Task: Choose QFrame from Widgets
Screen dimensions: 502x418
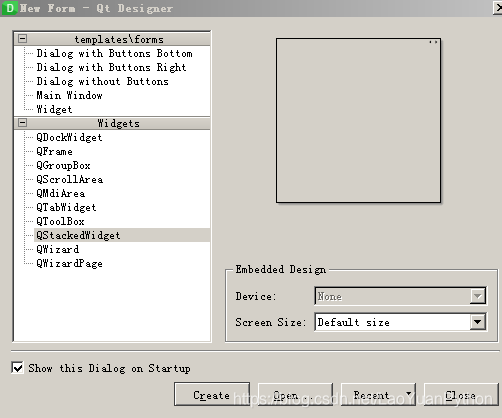Action: [x=54, y=151]
